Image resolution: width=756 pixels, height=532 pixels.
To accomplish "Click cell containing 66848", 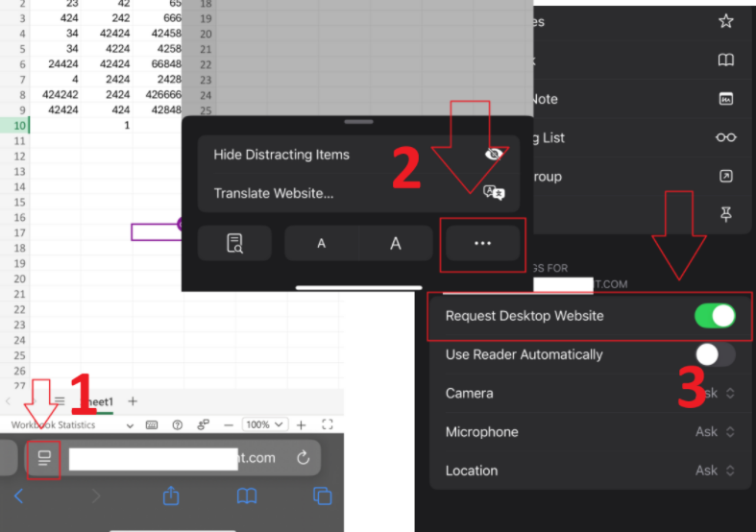I will coord(158,64).
